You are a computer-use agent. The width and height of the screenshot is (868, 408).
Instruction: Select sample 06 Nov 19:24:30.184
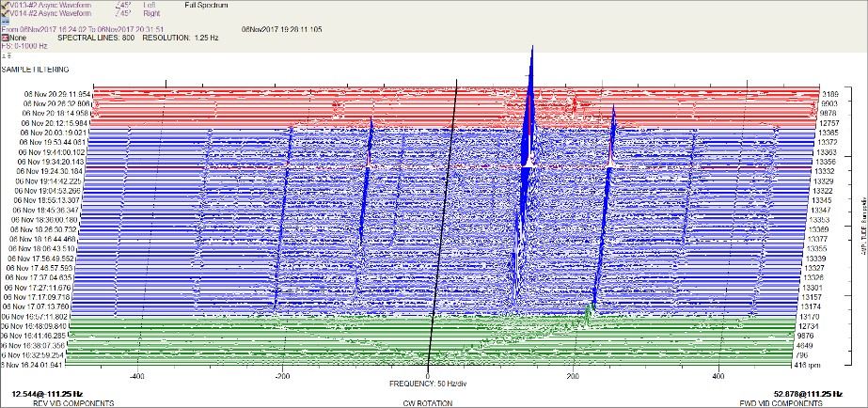point(49,171)
